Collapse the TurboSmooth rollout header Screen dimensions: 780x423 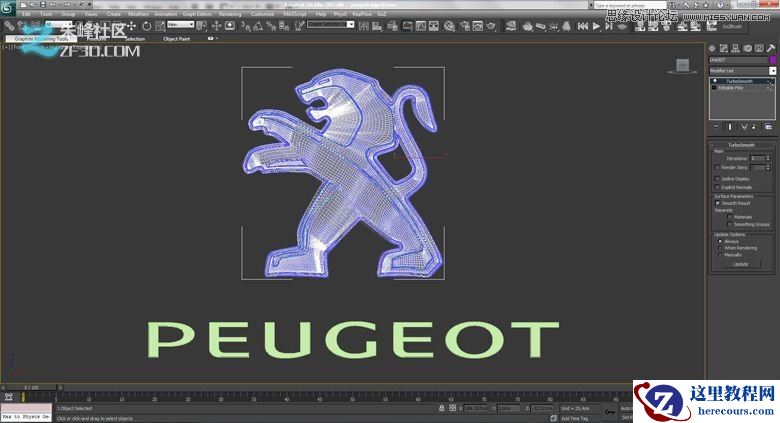[x=741, y=145]
